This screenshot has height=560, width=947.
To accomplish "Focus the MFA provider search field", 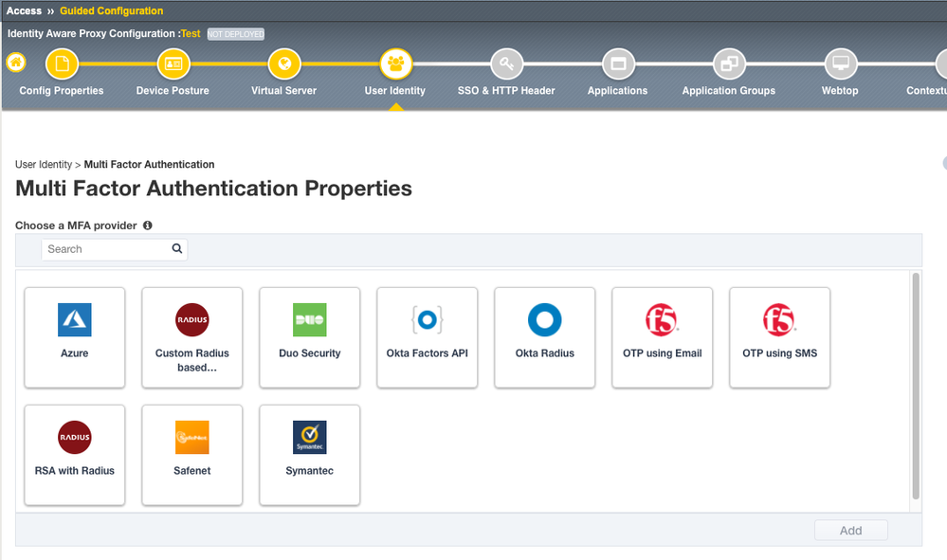I will [x=106, y=249].
